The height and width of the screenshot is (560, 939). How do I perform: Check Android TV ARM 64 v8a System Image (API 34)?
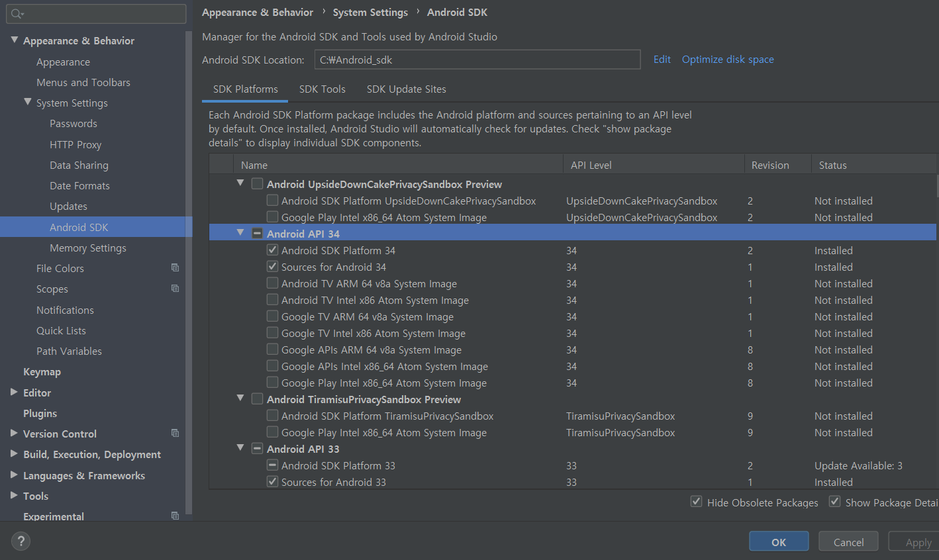click(x=272, y=283)
